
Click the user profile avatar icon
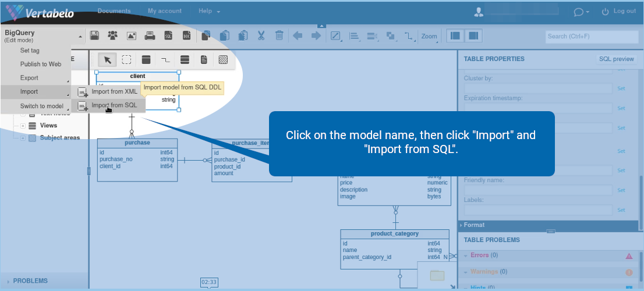coord(479,12)
